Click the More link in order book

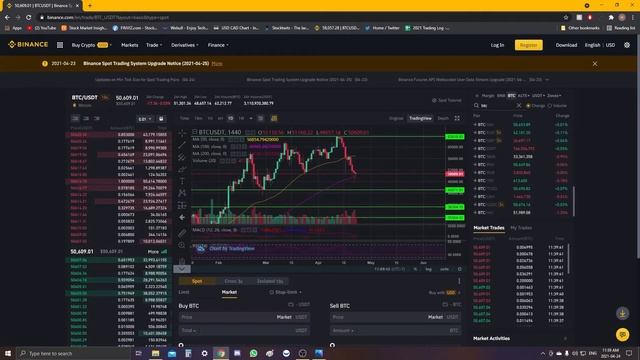(153, 252)
